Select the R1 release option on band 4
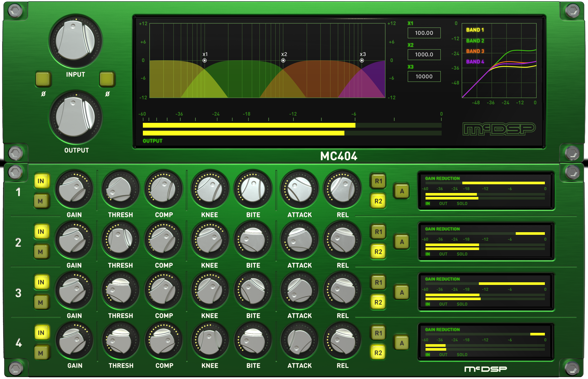The height and width of the screenshot is (379, 588). [x=378, y=333]
